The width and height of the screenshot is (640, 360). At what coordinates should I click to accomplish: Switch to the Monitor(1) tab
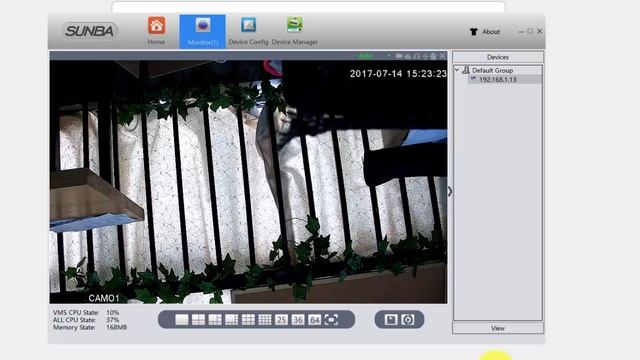(x=202, y=31)
